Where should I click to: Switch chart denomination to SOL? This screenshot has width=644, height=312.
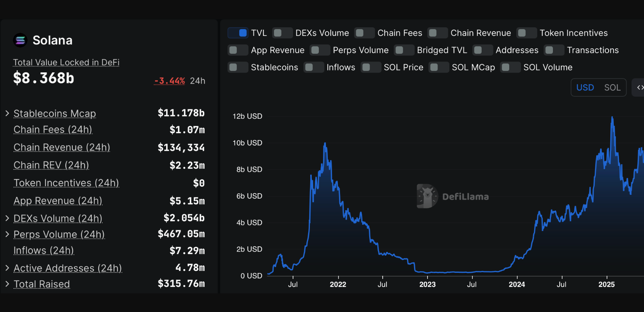pyautogui.click(x=612, y=88)
